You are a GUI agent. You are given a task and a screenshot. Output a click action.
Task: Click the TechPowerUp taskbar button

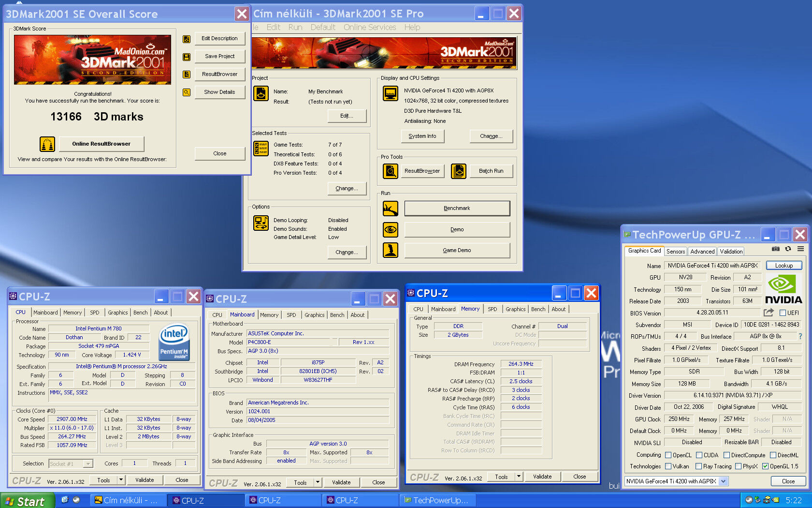[438, 500]
